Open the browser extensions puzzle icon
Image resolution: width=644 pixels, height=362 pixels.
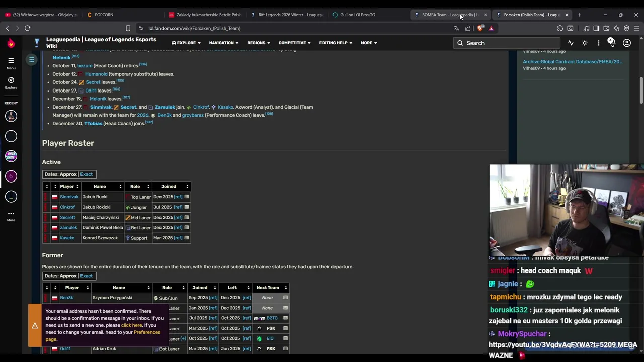560,28
